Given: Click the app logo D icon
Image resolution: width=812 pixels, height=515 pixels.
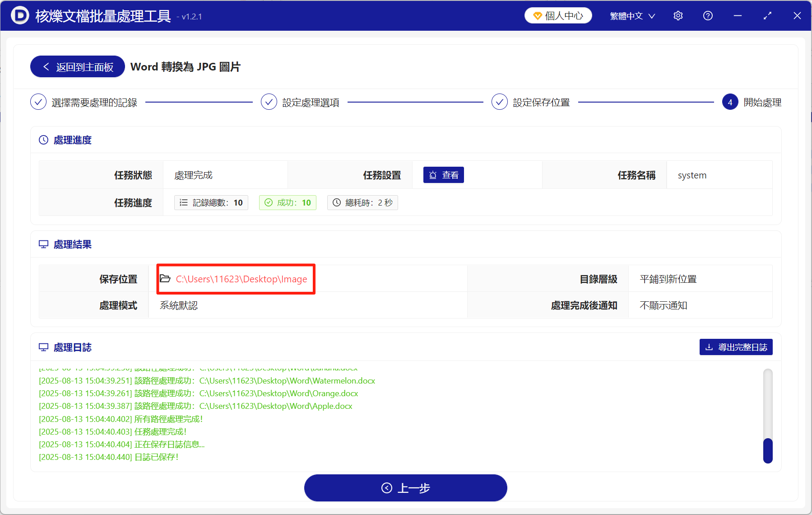Looking at the screenshot, I should 19,15.
